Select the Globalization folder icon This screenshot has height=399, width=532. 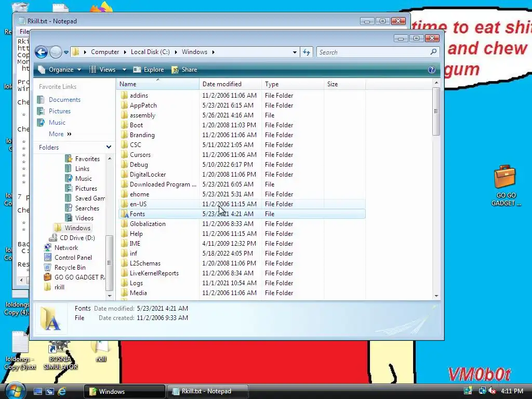tap(125, 223)
